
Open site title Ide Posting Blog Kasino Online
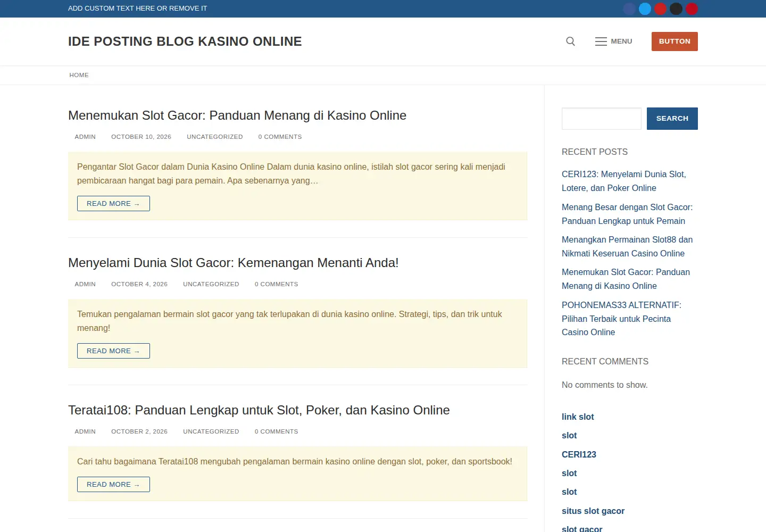click(x=185, y=41)
